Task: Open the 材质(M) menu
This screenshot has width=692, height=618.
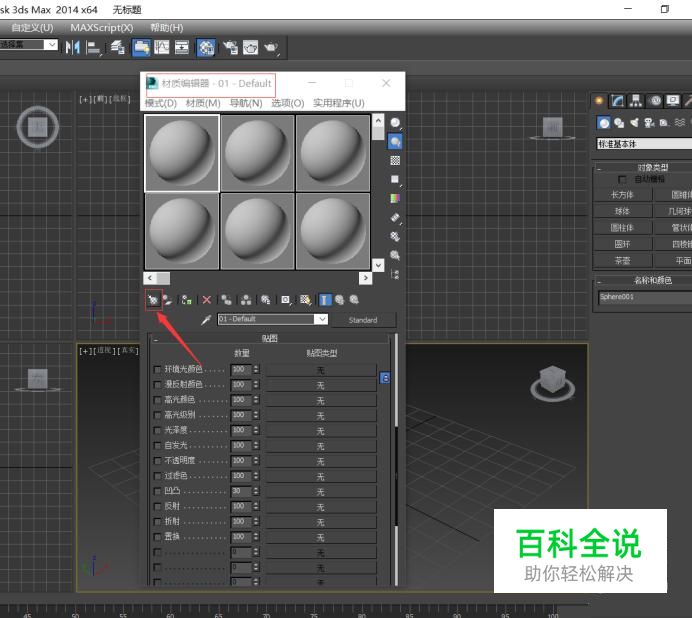Action: coord(203,103)
